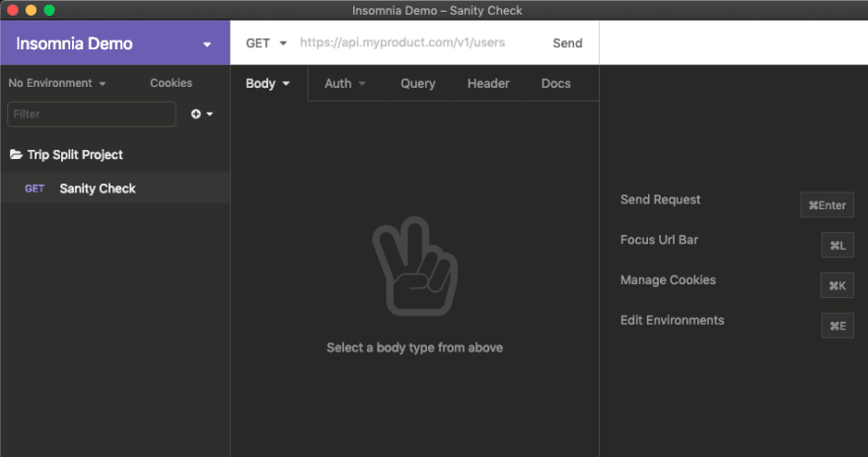This screenshot has width=868, height=457.
Task: Click the Focus Url Bar hint text
Action: click(659, 240)
